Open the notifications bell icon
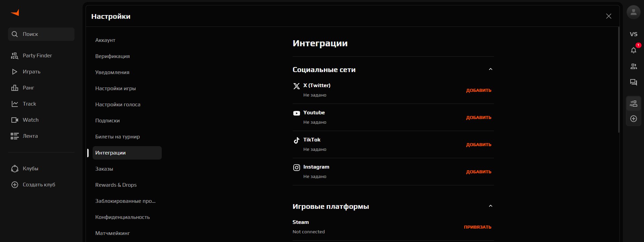Screen dimensions: 644x242 tap(633, 50)
